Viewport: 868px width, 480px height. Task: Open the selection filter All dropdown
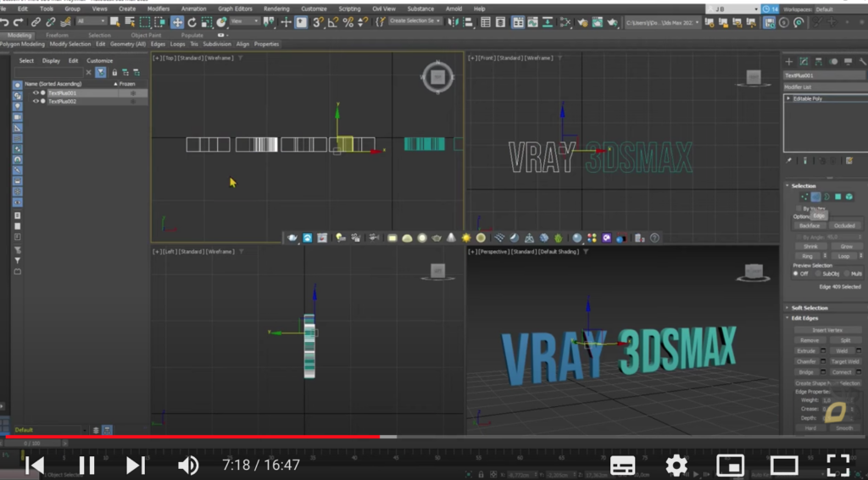91,21
